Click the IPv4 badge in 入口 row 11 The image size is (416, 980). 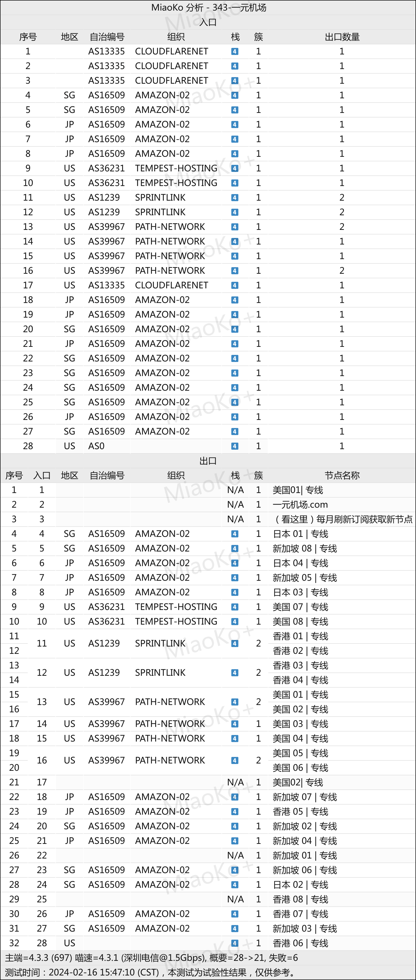click(x=235, y=197)
